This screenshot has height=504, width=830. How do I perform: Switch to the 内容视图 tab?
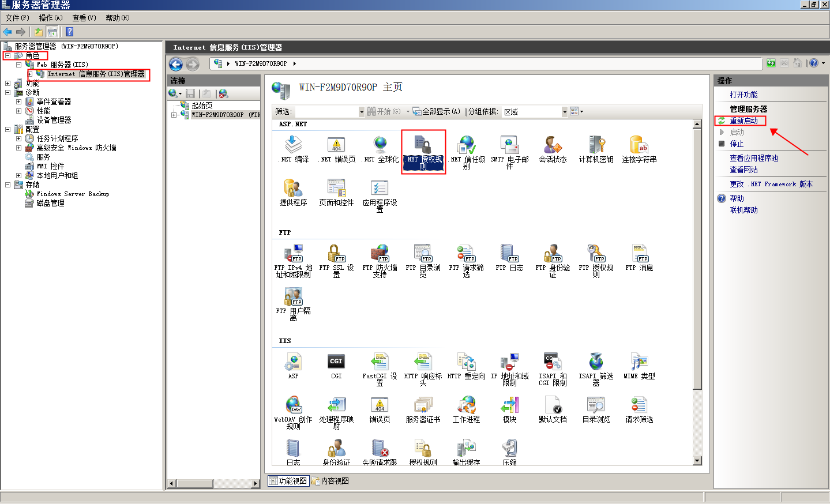(x=331, y=481)
